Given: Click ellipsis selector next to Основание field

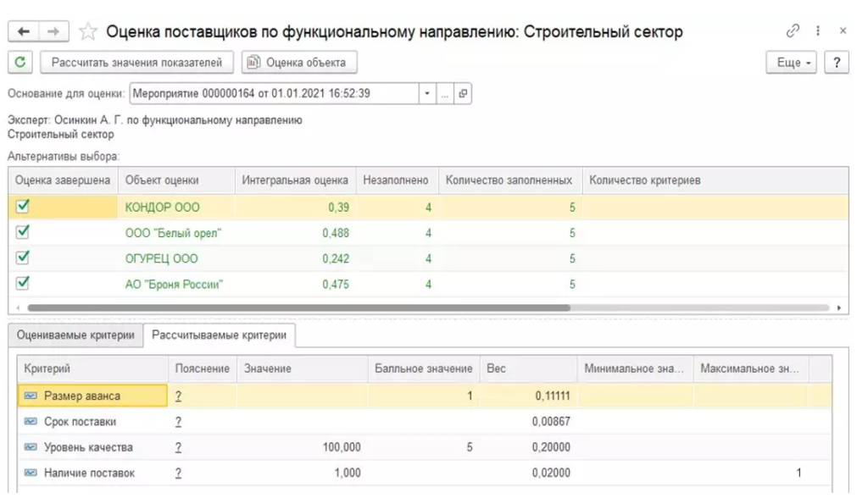Looking at the screenshot, I should click(445, 94).
